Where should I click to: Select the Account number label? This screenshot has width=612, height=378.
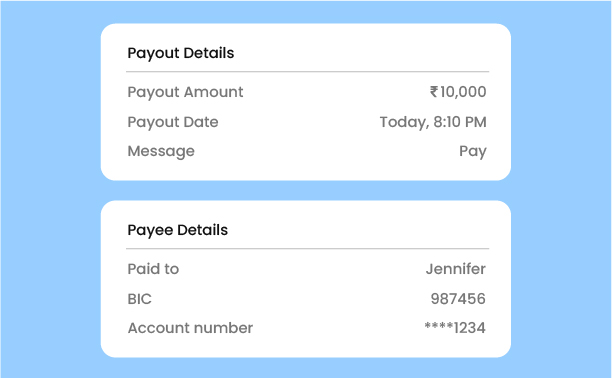pos(190,328)
